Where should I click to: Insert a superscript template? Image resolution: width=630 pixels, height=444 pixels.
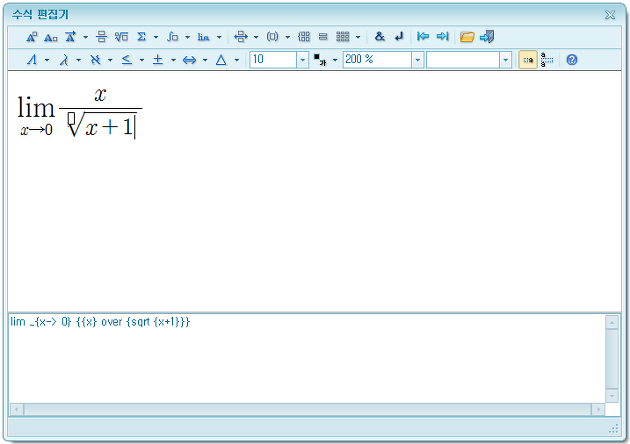(32, 37)
